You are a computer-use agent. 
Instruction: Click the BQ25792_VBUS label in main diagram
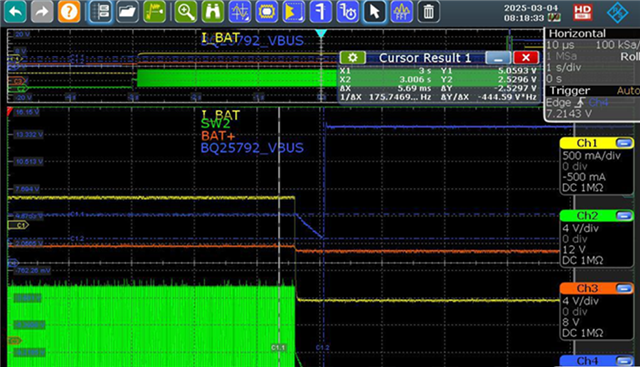tap(252, 148)
